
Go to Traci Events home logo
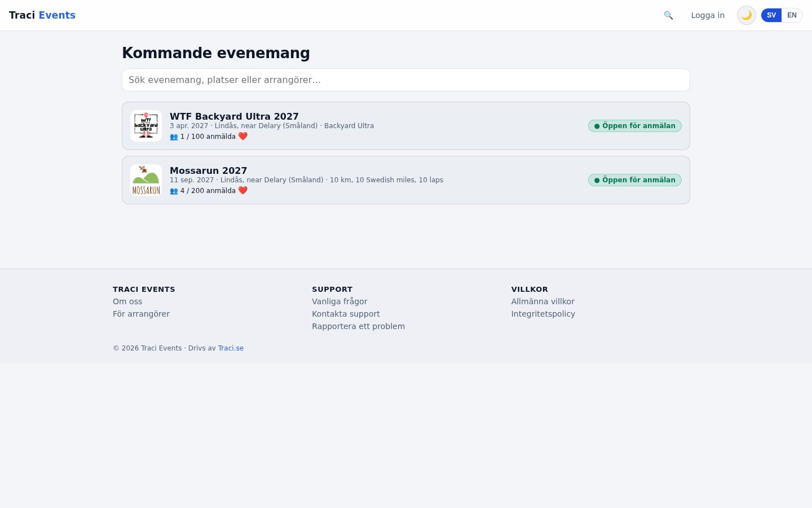pyautogui.click(x=42, y=15)
